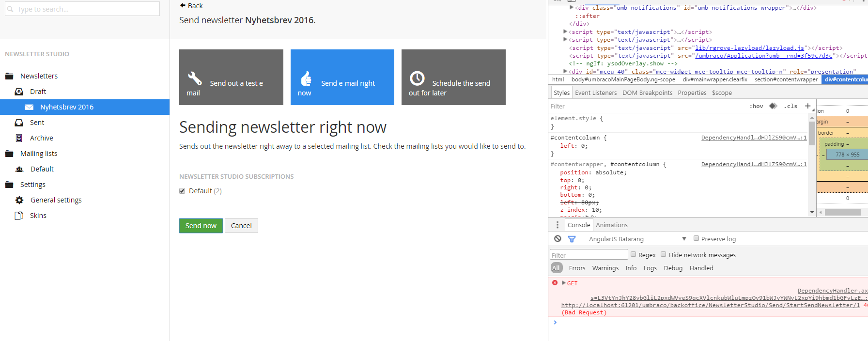
Task: Tick the Regex filter checkbox
Action: point(633,254)
